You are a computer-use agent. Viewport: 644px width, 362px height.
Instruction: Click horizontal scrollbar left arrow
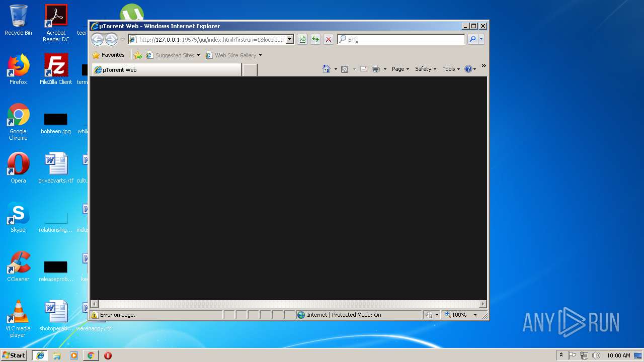(x=94, y=304)
